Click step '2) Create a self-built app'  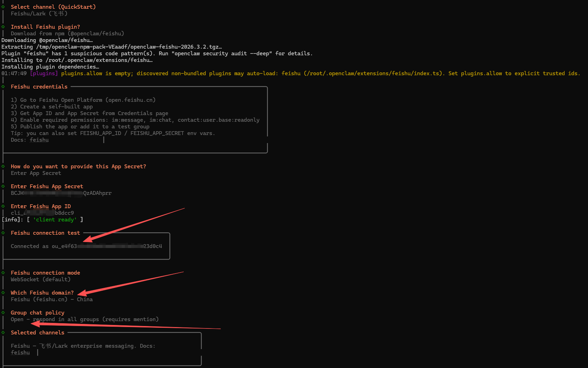click(x=52, y=106)
